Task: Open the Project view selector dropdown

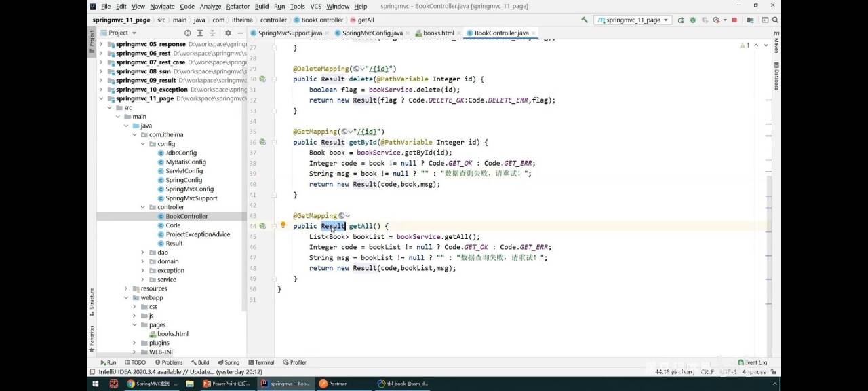Action: coord(118,33)
